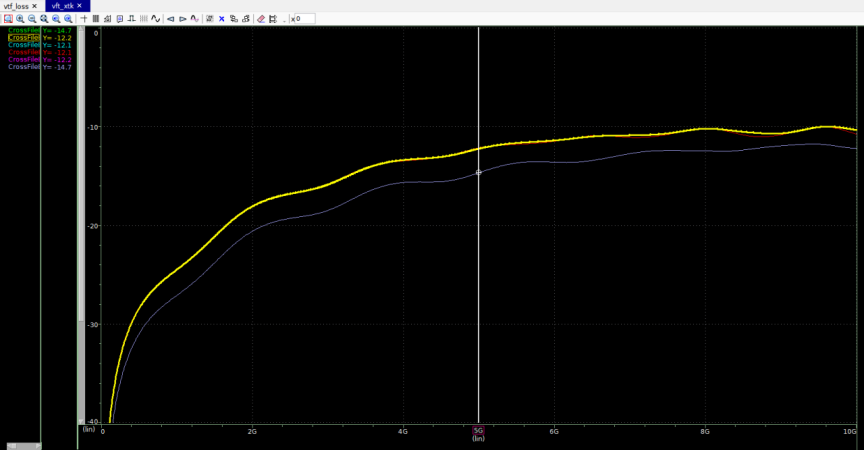Click the blue X delete icon

point(222,19)
